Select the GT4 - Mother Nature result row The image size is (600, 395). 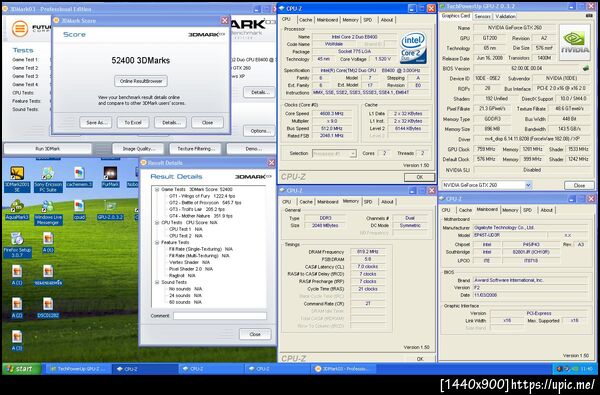[x=201, y=216]
